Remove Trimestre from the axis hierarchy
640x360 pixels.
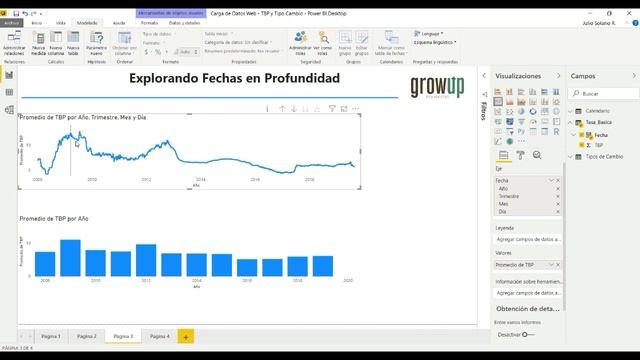(x=558, y=196)
